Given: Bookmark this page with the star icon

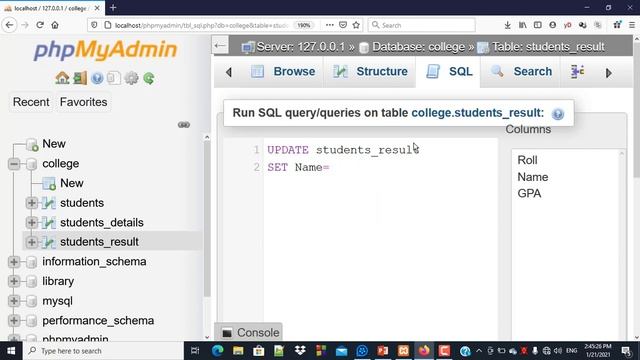Looking at the screenshot, I should (x=356, y=25).
